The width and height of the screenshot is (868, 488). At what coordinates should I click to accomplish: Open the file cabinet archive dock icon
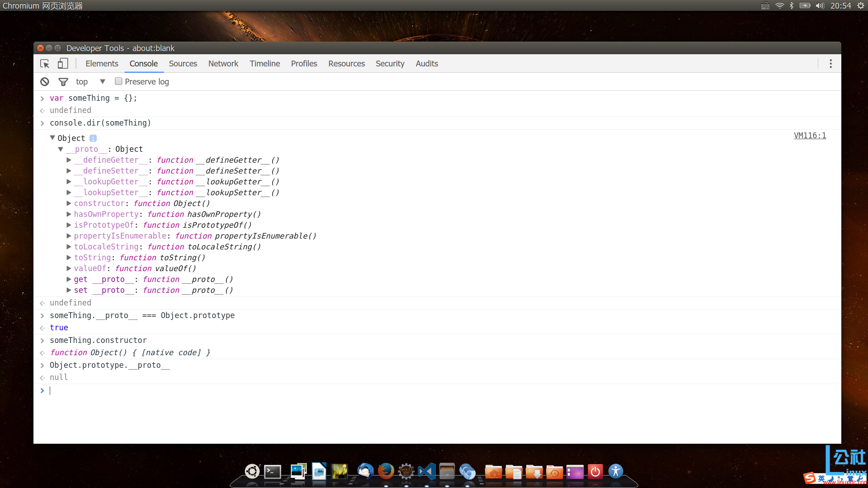pyautogui.click(x=447, y=472)
